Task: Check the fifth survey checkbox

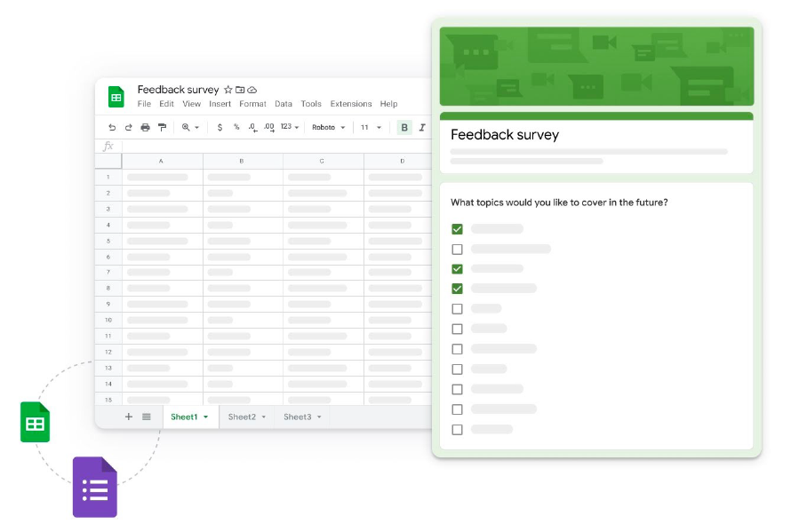Action: click(457, 309)
